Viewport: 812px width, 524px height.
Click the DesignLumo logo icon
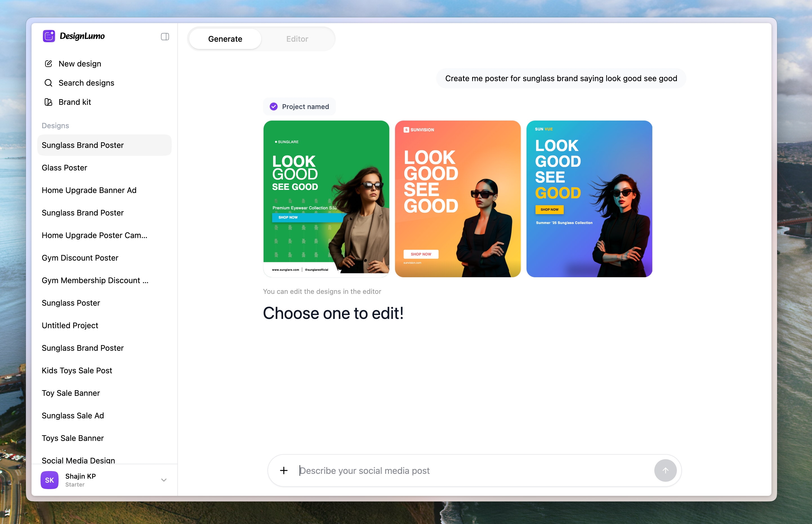click(49, 36)
